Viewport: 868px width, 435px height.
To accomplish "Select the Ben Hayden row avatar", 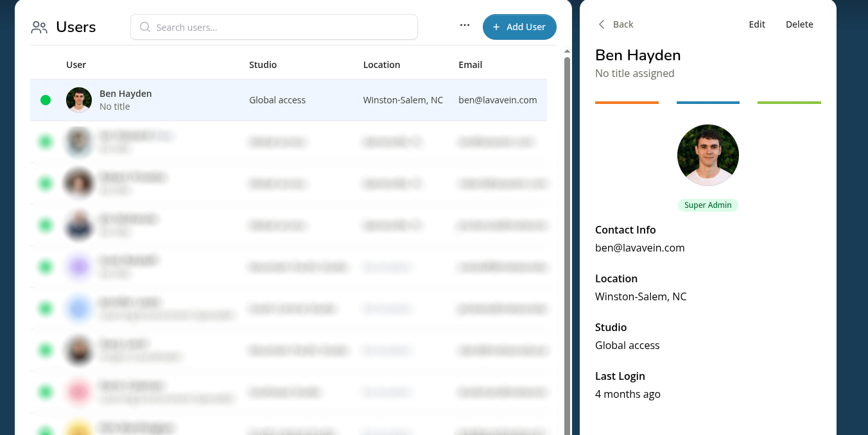I will click(79, 100).
